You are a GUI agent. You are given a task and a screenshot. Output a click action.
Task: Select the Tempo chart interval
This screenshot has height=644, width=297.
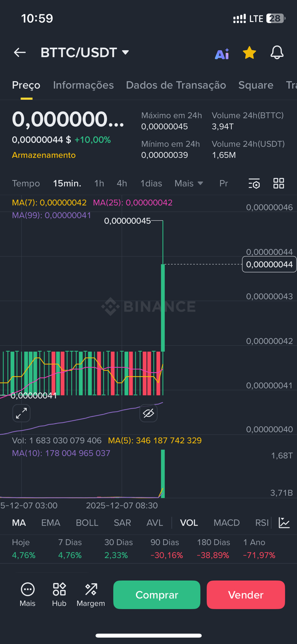coord(26,184)
